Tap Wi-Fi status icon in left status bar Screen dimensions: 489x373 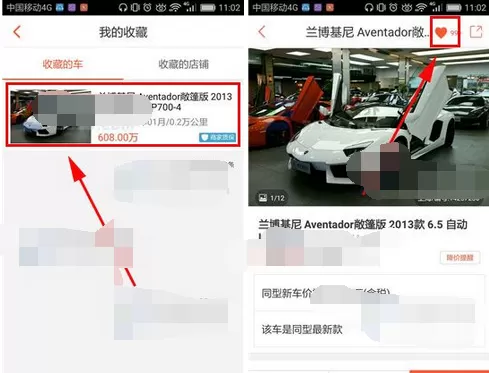[175, 7]
